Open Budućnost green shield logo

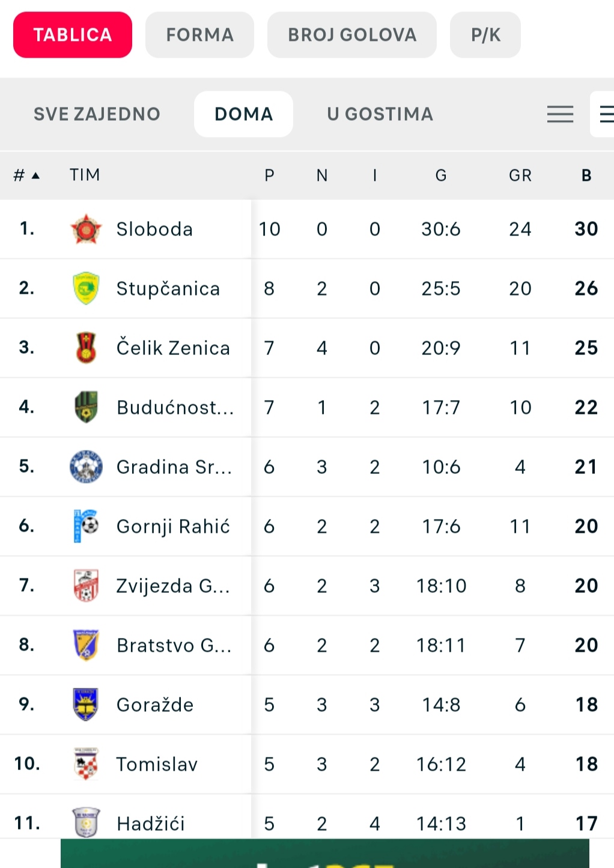[86, 407]
